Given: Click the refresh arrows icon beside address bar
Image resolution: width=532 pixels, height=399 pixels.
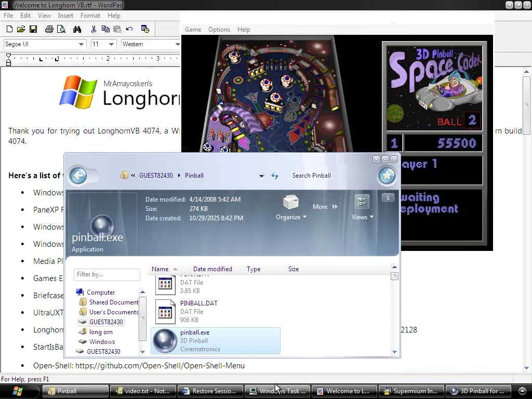Looking at the screenshot, I should (275, 176).
